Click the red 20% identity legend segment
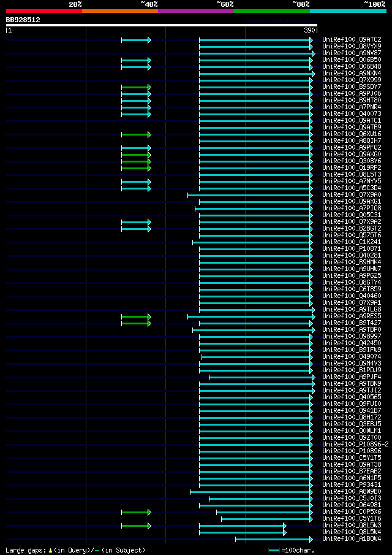 click(44, 11)
